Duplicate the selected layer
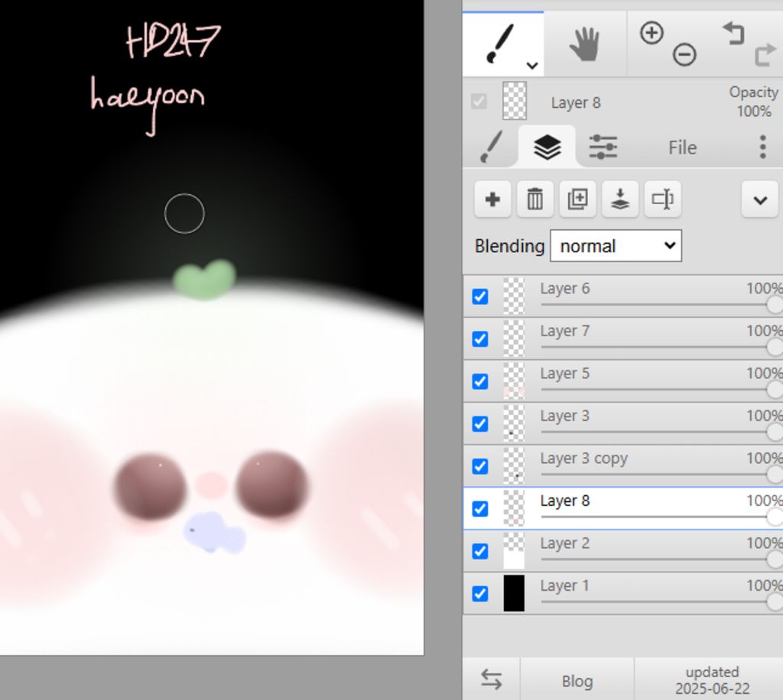Screen dimensions: 783x700 pos(577,200)
